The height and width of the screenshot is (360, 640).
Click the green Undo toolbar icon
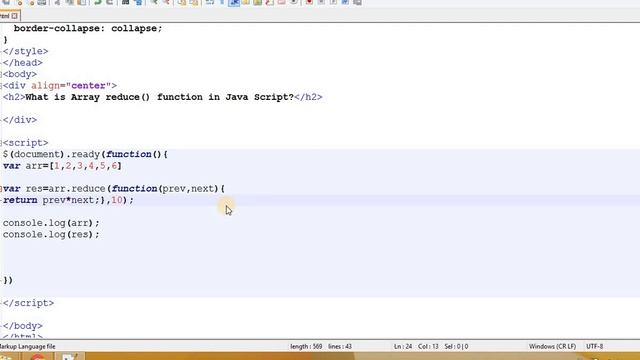(98, 2)
